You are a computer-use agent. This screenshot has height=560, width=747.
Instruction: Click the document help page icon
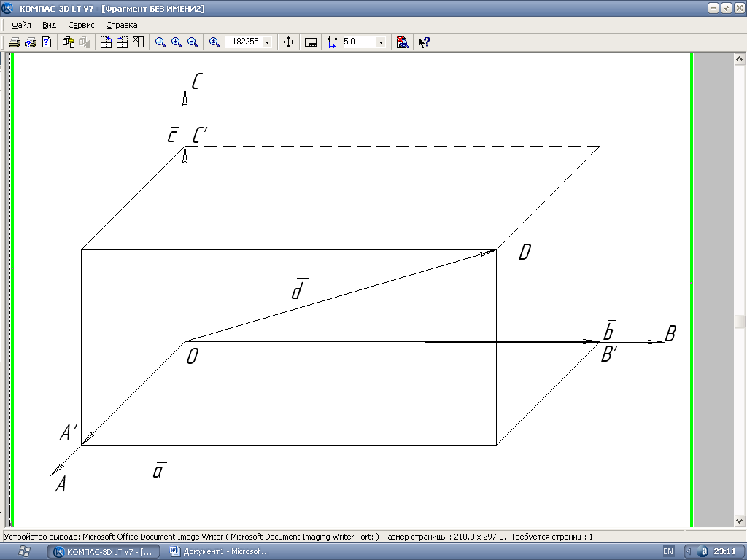click(47, 42)
